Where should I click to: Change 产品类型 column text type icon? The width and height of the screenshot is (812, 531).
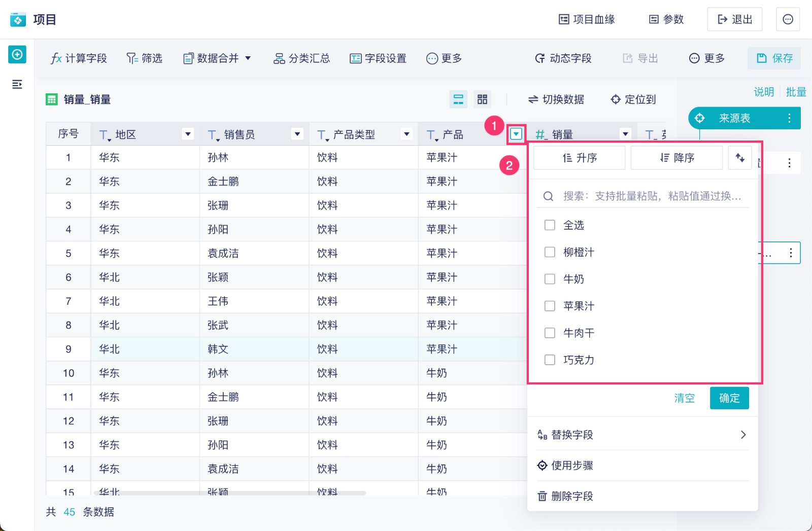coord(323,135)
